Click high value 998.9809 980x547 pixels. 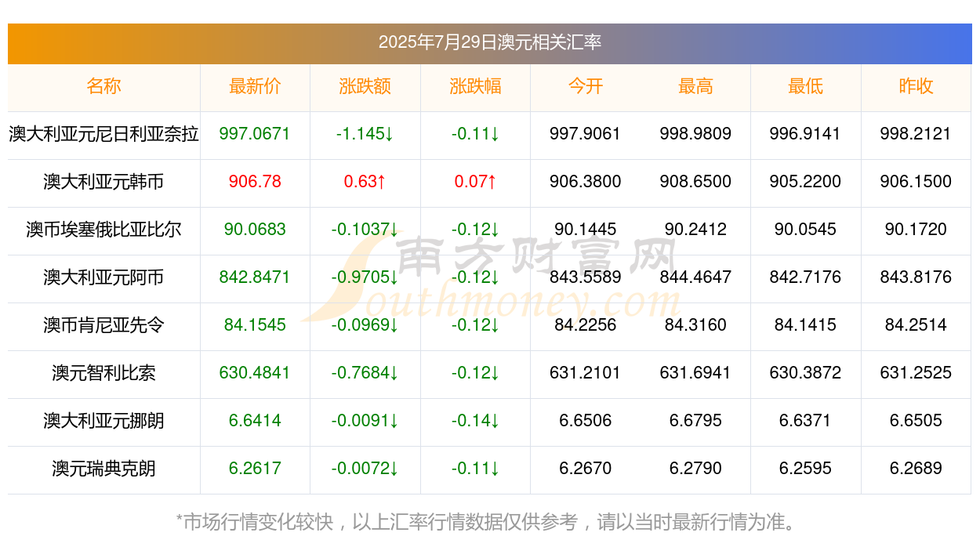695,134
